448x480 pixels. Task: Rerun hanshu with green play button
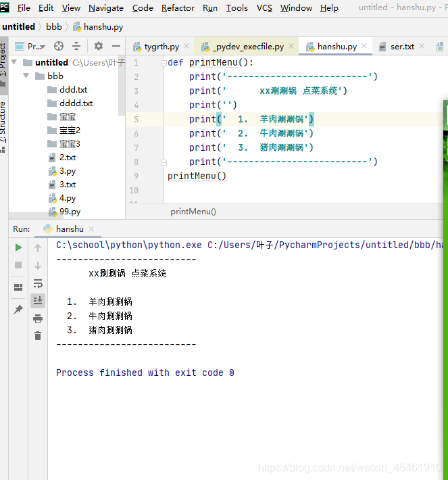click(18, 247)
